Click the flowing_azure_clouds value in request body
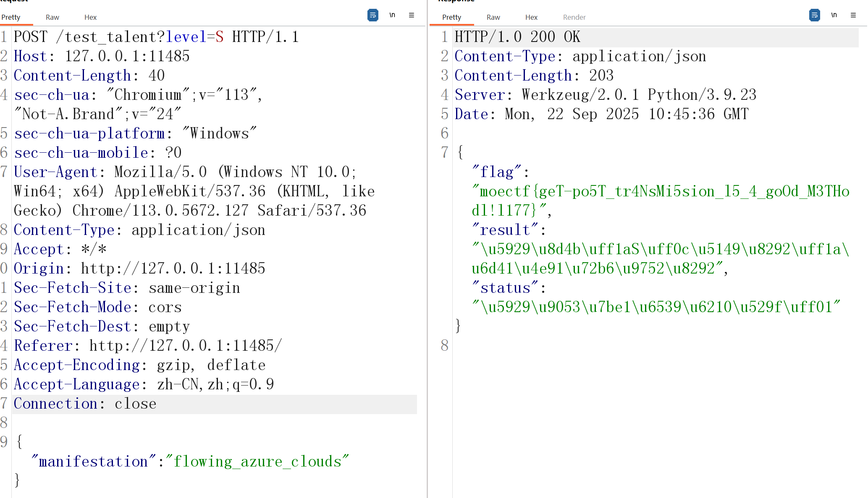The height and width of the screenshot is (498, 868). [x=257, y=461]
